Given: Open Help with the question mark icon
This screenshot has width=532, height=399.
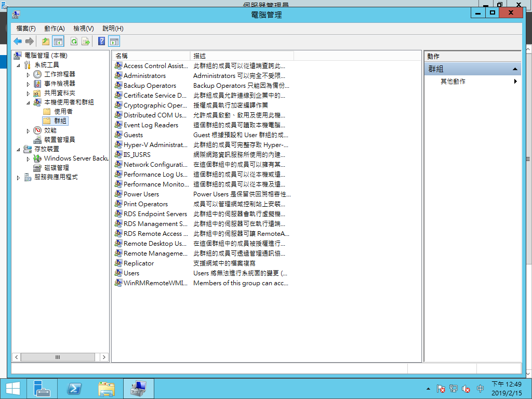Looking at the screenshot, I should tap(101, 42).
